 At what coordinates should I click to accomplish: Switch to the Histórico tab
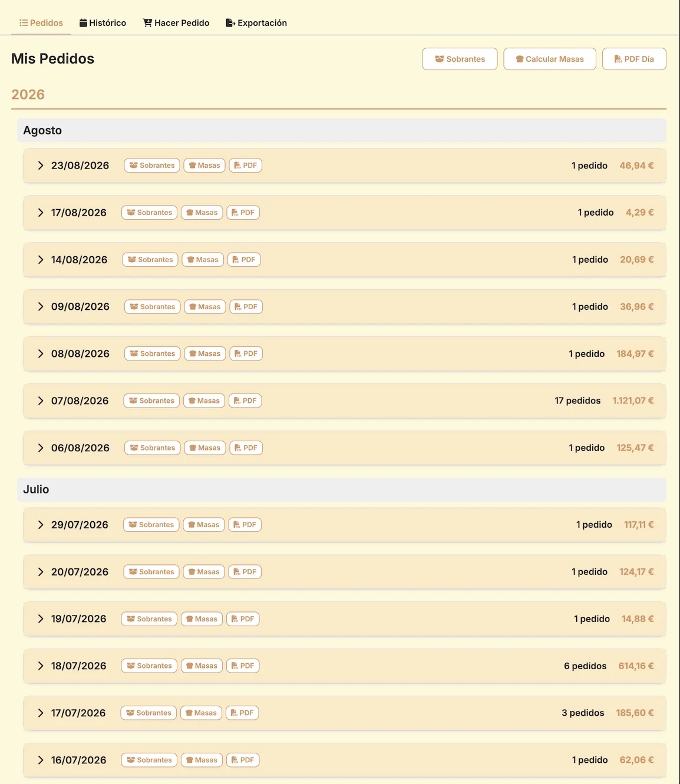pyautogui.click(x=103, y=23)
